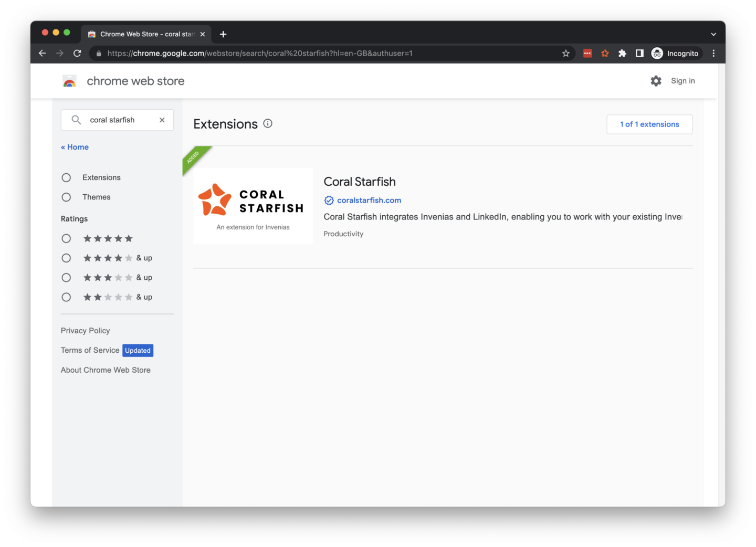The image size is (756, 547).
Task: Choose the 3 stars & up rating
Action: [x=66, y=278]
